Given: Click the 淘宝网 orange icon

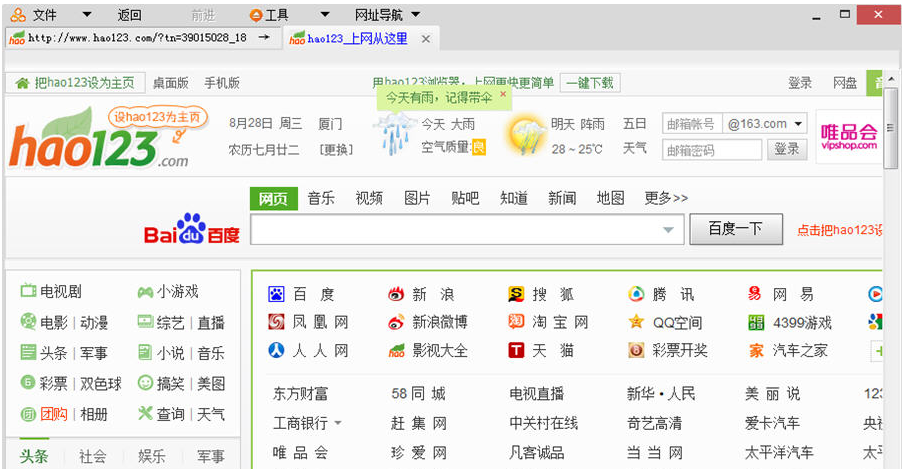Looking at the screenshot, I should (516, 321).
